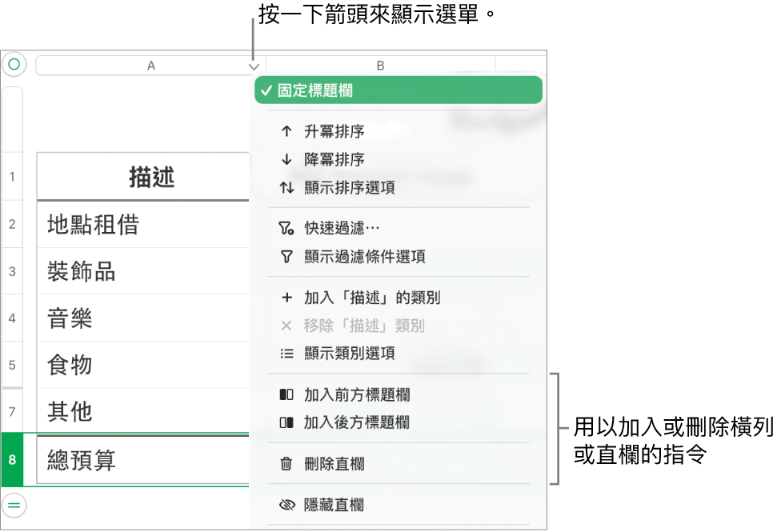
Task: Choose 快速過濾 from the menu
Action: click(x=340, y=227)
